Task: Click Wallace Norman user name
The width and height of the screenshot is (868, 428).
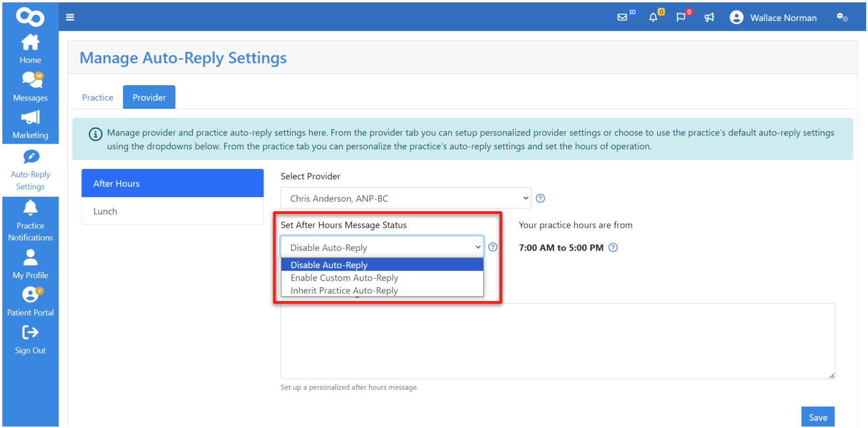Action: point(783,18)
